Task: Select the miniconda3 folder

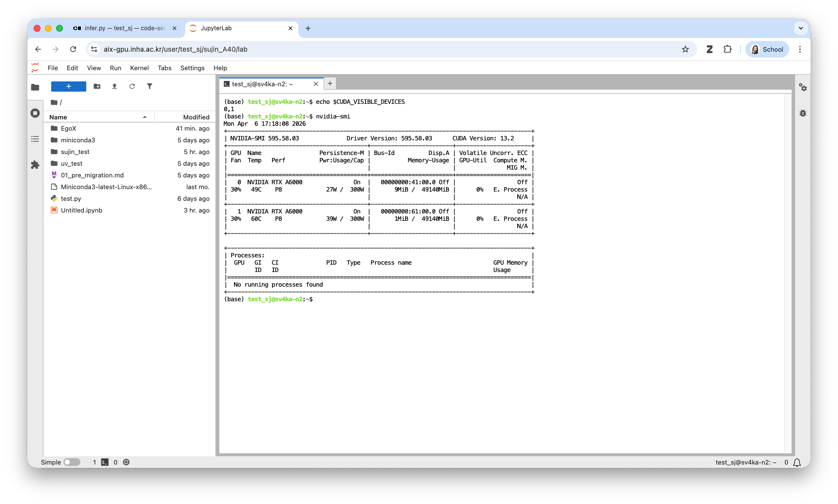Action: point(129,140)
